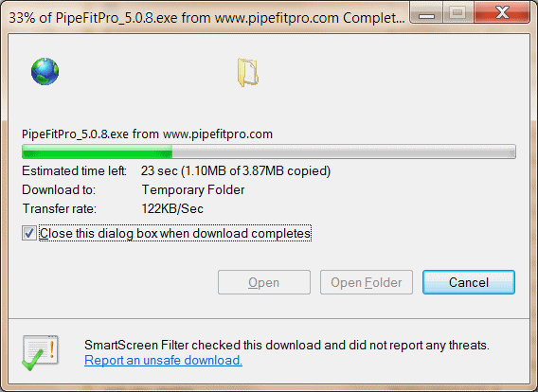The image size is (538, 392).
Task: Click the greyed-out Open button
Action: coord(264,282)
